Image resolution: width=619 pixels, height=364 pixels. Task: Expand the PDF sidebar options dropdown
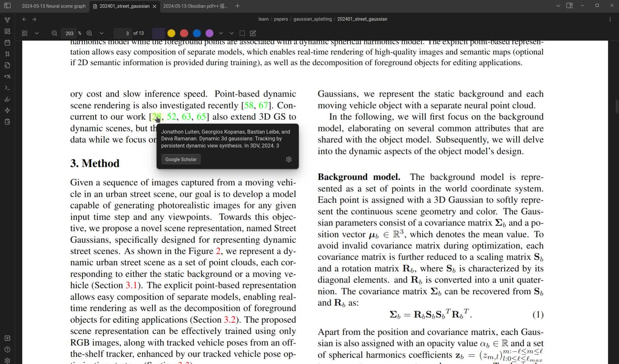tap(36, 33)
